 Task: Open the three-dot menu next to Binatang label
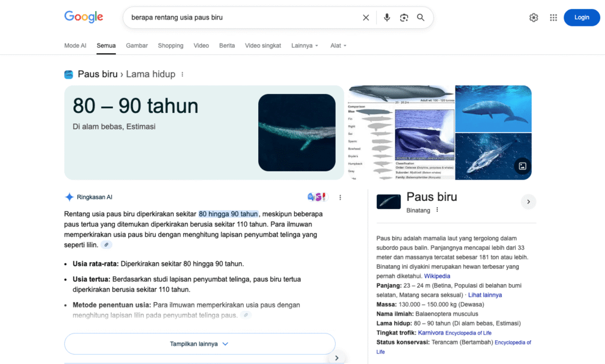click(437, 210)
